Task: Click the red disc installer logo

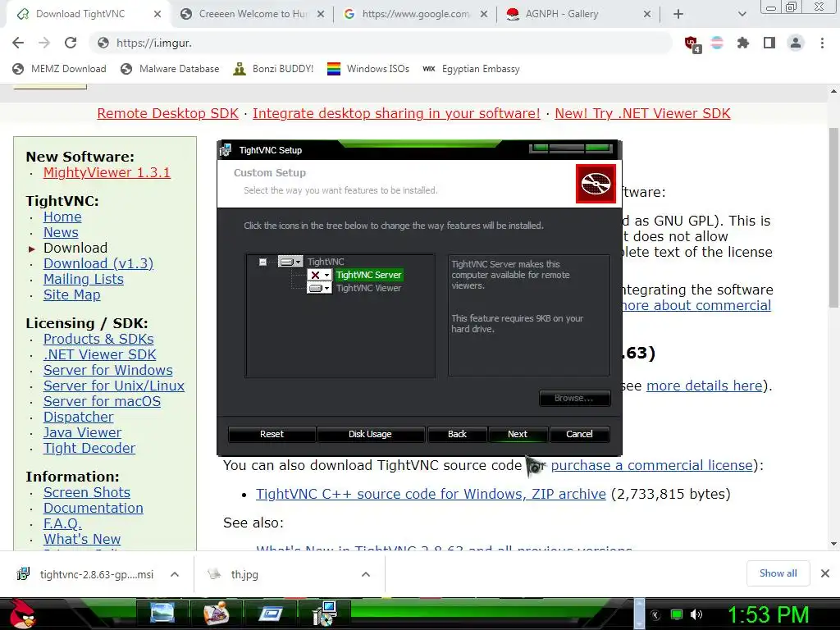Action: click(x=596, y=184)
